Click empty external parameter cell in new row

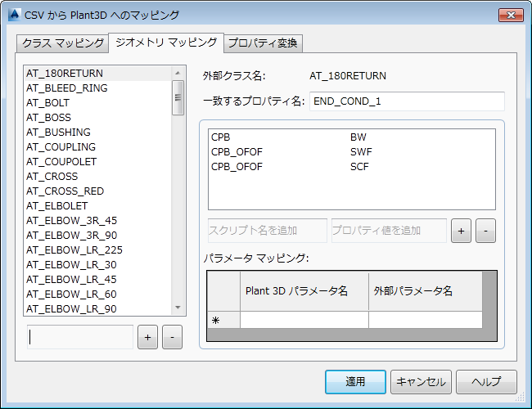[x=426, y=320]
